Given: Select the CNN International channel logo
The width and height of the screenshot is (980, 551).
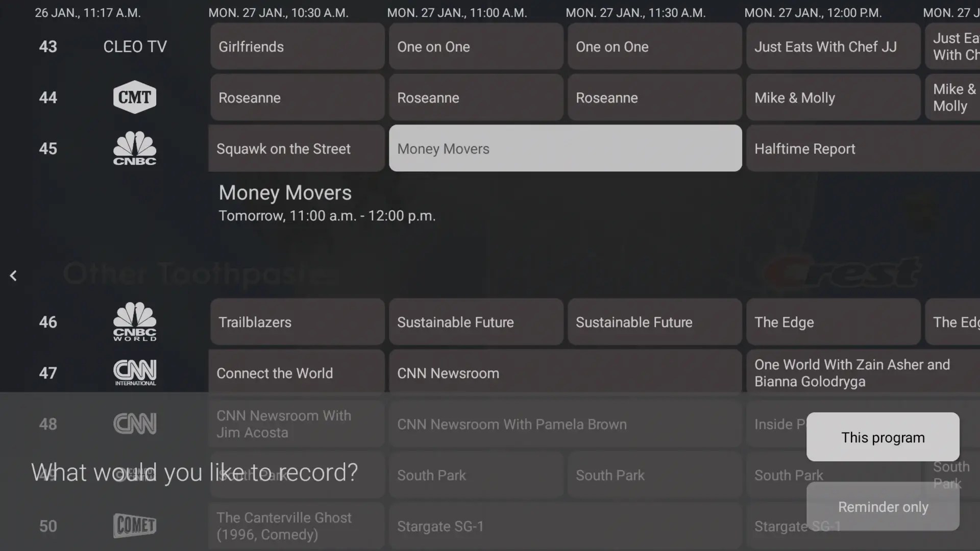Looking at the screenshot, I should tap(135, 372).
